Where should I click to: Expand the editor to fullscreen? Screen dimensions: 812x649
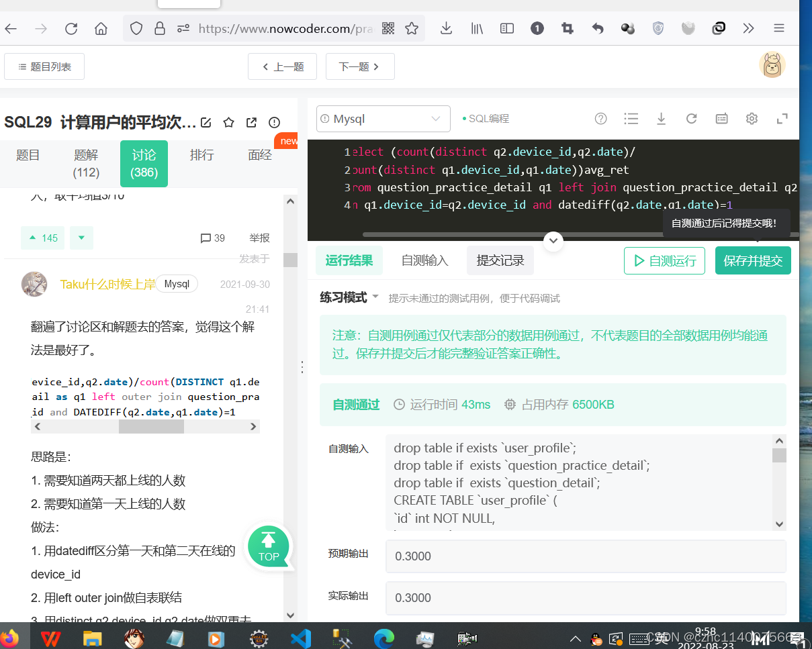[x=781, y=118]
